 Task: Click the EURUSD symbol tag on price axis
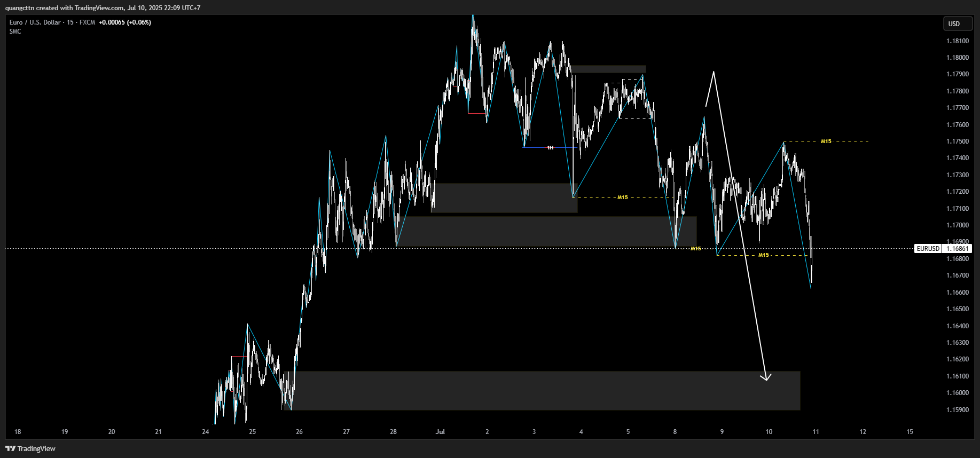[928, 249]
